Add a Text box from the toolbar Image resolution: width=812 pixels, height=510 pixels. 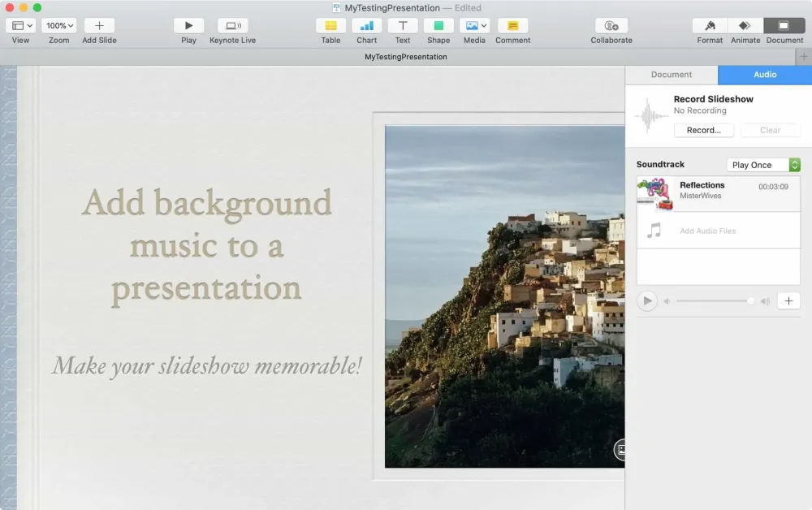click(403, 26)
